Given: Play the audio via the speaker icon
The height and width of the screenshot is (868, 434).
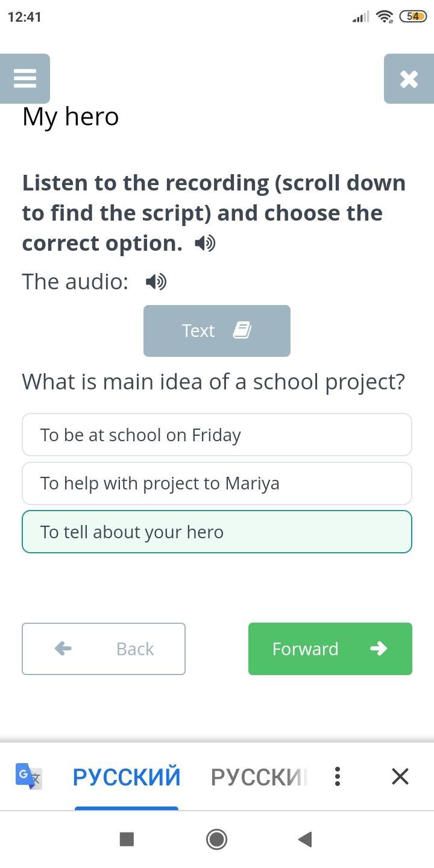Looking at the screenshot, I should pyautogui.click(x=156, y=281).
